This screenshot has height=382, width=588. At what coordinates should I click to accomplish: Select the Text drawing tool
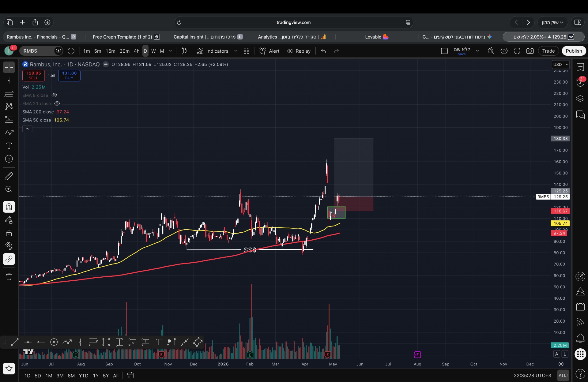pos(9,146)
